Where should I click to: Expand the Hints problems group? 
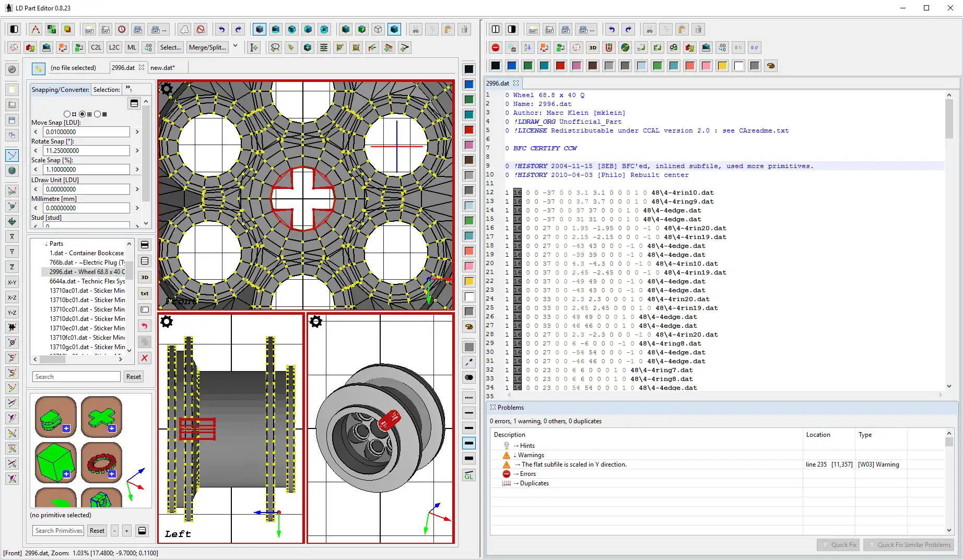click(x=516, y=446)
